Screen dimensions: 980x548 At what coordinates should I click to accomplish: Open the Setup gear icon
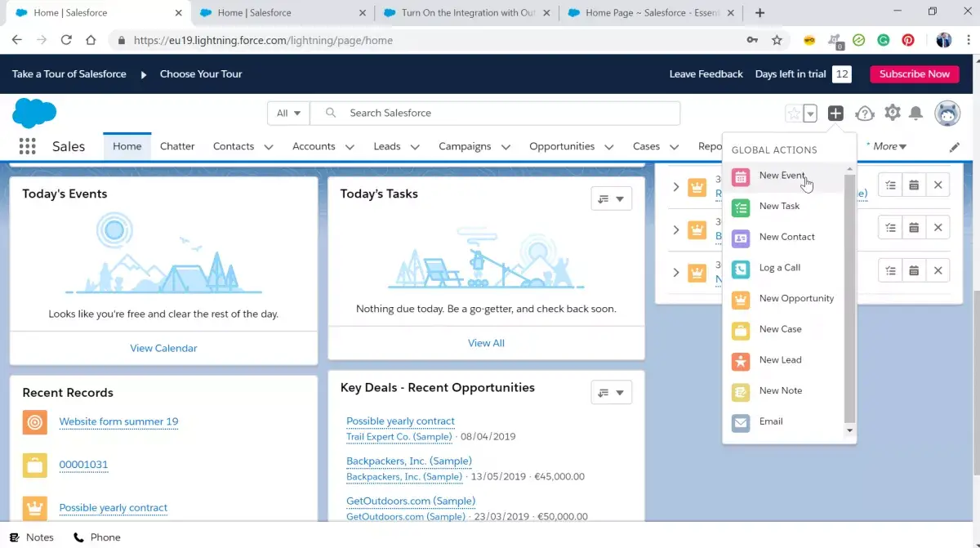click(893, 114)
